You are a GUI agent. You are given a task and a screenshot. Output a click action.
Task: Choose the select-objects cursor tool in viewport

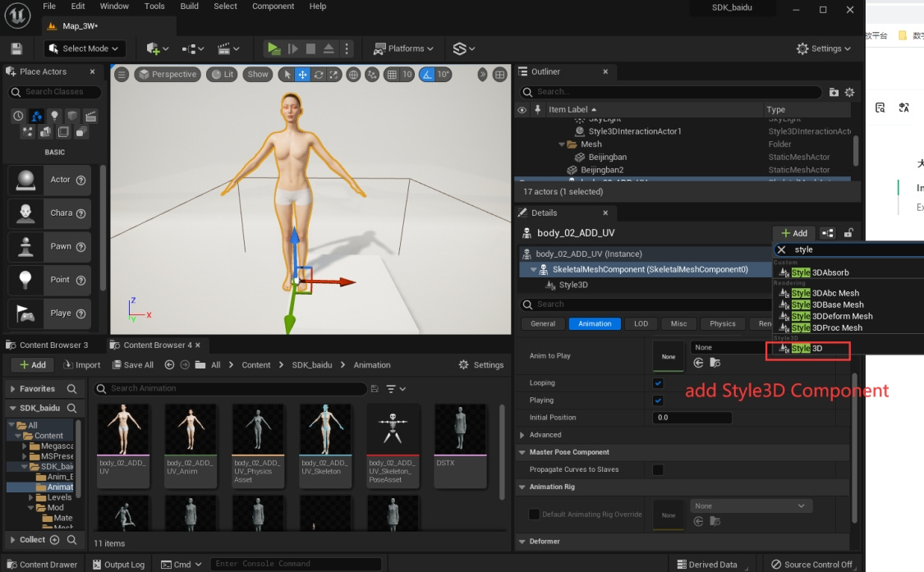(287, 74)
